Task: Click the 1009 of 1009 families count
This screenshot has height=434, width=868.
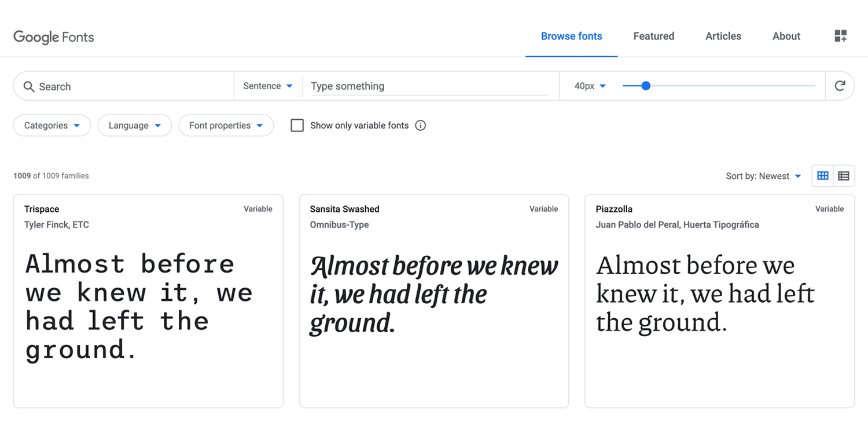Action: [x=51, y=176]
